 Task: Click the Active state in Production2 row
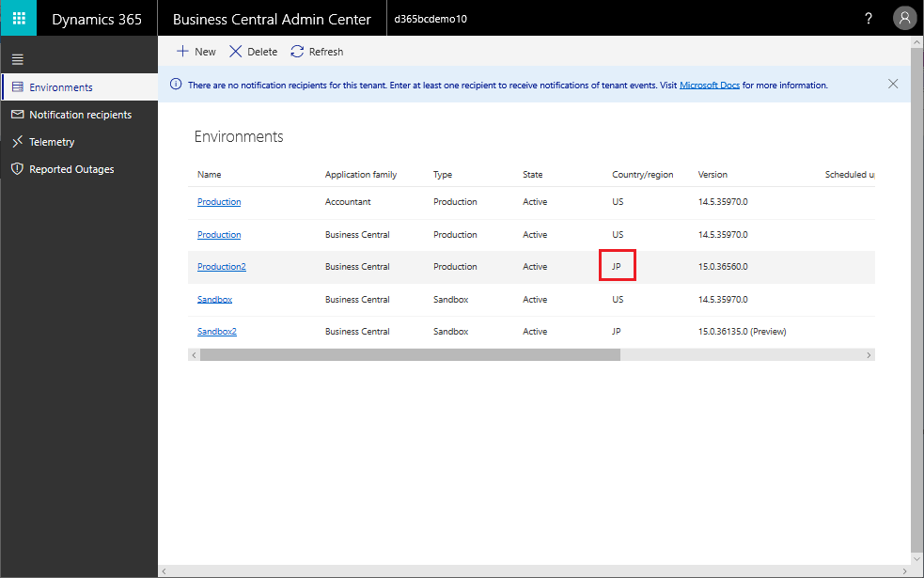[x=535, y=266]
